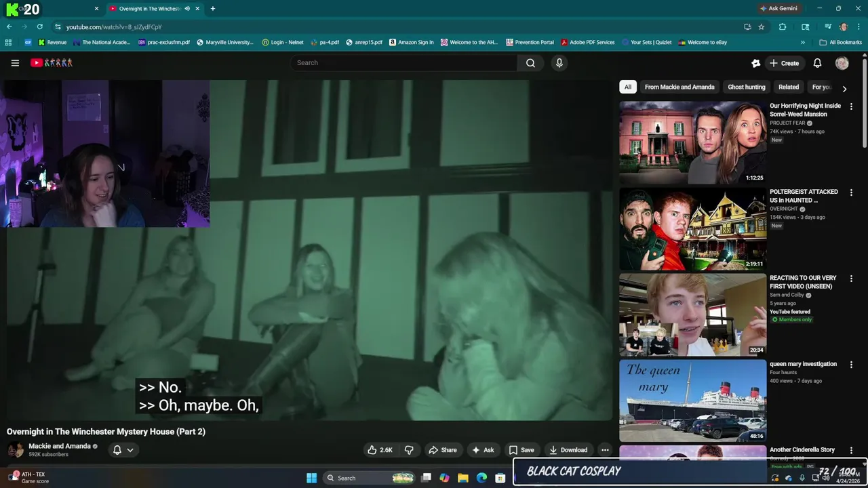Open the Revenue bookmark

coord(52,42)
